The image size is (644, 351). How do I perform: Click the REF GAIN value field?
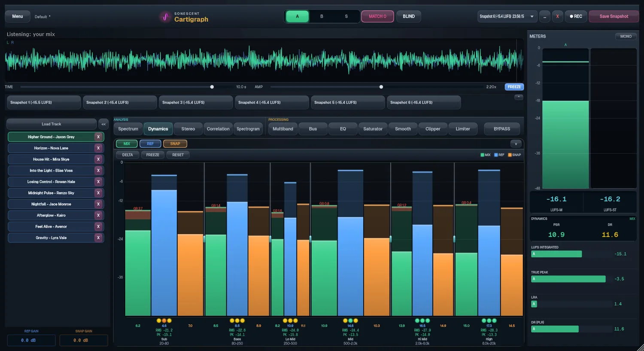tap(31, 340)
